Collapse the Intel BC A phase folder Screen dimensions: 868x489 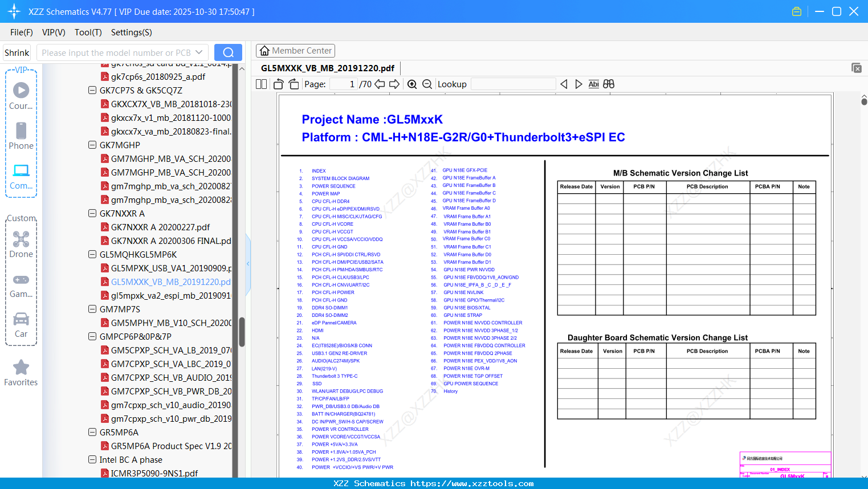(x=92, y=459)
